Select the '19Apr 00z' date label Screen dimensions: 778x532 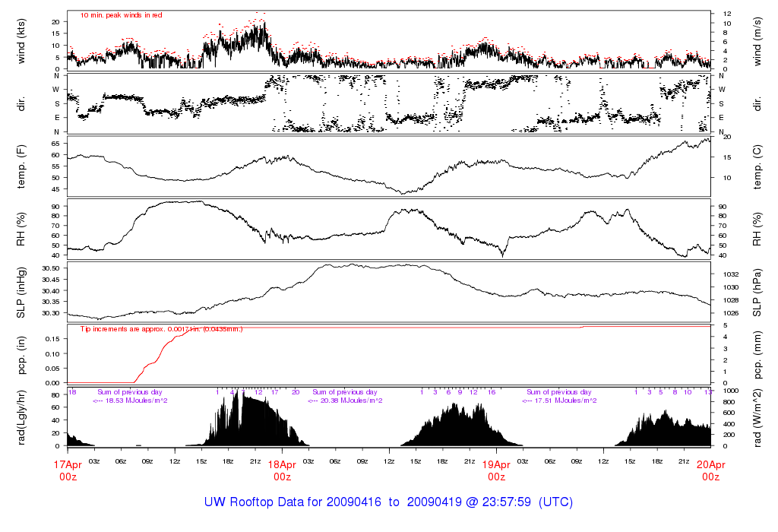496,470
